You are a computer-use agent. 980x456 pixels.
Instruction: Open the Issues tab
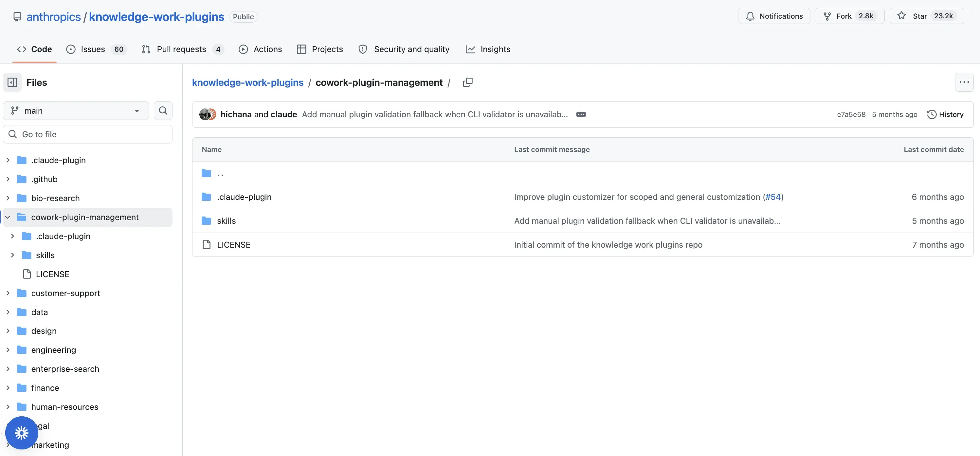pyautogui.click(x=96, y=49)
